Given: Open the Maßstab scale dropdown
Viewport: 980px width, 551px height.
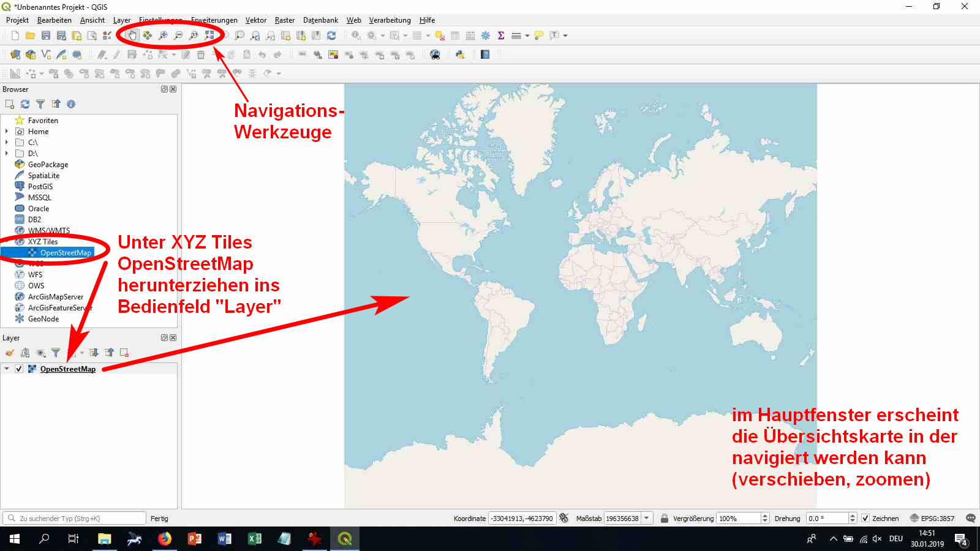Looking at the screenshot, I should pos(646,519).
